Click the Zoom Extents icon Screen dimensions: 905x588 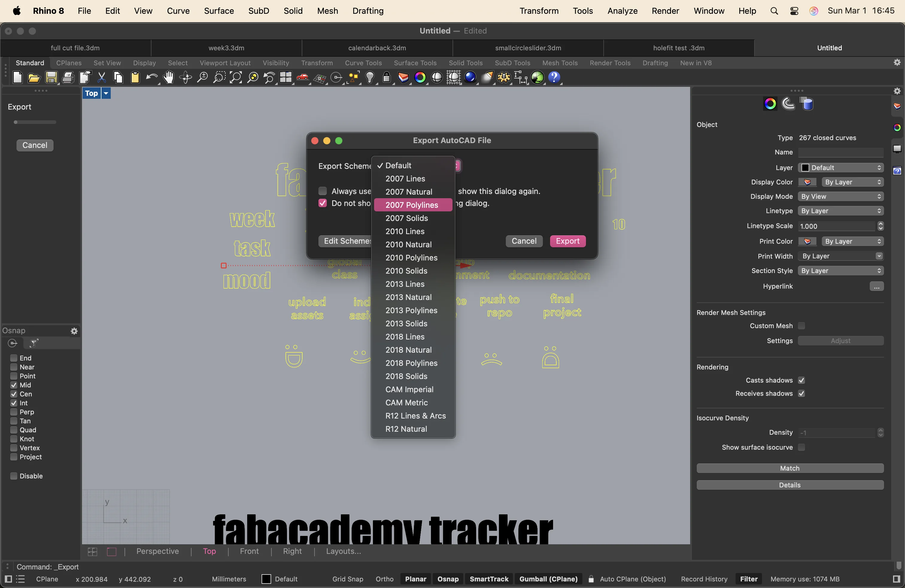236,78
